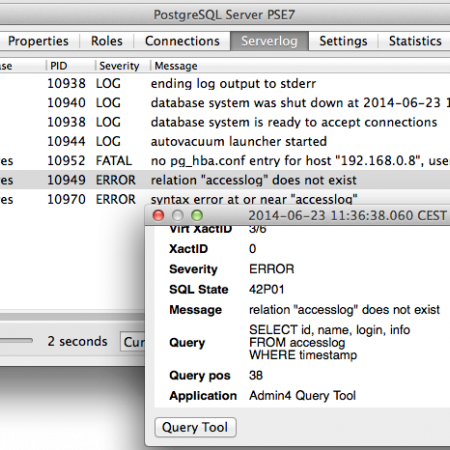Select the FATAL 'no pg_hba.conf entry' row

pyautogui.click(x=225, y=161)
